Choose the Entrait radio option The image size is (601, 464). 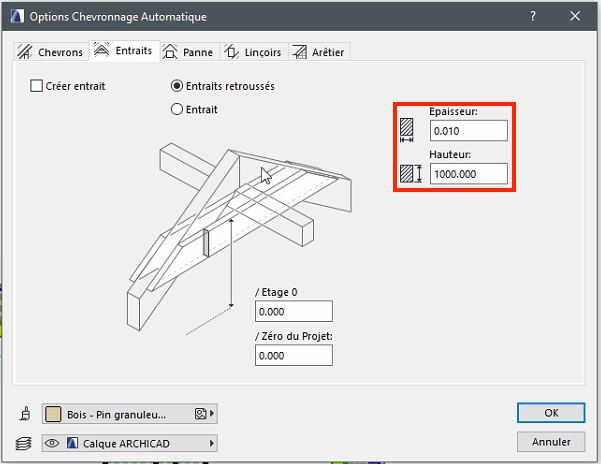[x=176, y=109]
